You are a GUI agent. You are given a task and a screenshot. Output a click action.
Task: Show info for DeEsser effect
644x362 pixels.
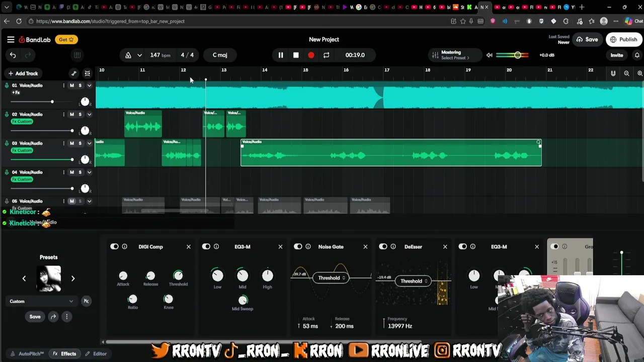(x=393, y=246)
